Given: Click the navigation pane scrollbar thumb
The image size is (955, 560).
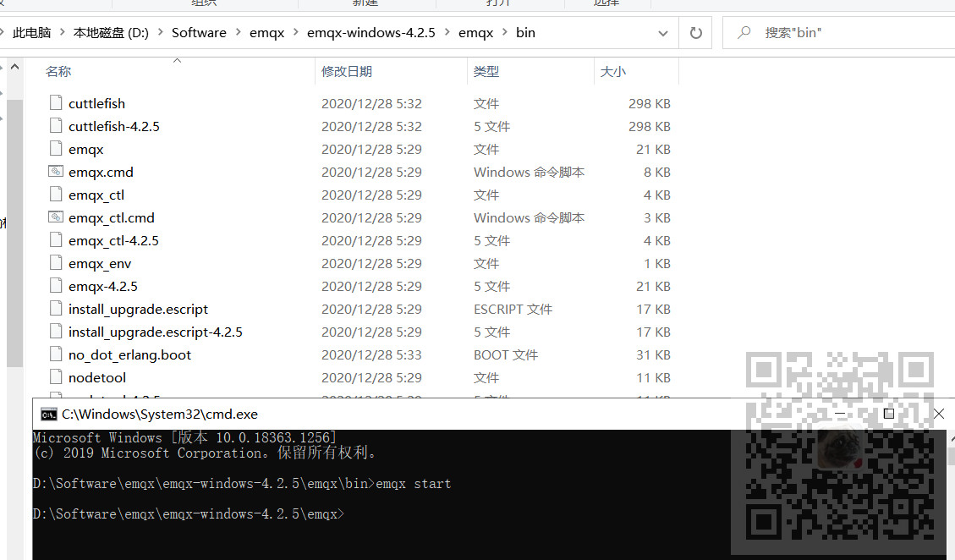Looking at the screenshot, I should 15,233.
